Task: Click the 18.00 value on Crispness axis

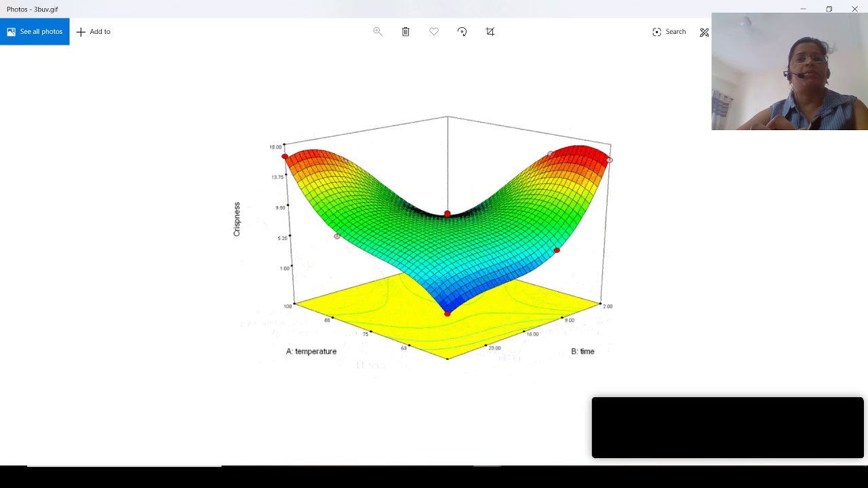Action: pos(275,147)
